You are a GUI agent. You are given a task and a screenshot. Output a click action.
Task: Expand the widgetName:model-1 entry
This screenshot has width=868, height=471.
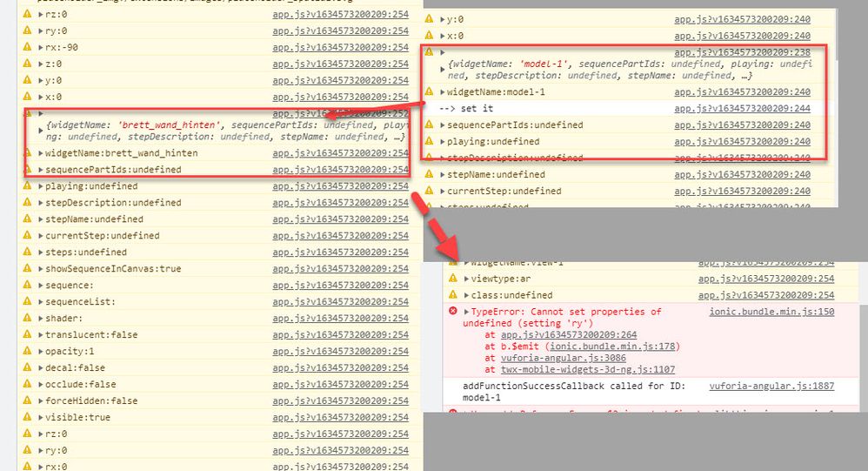click(443, 92)
